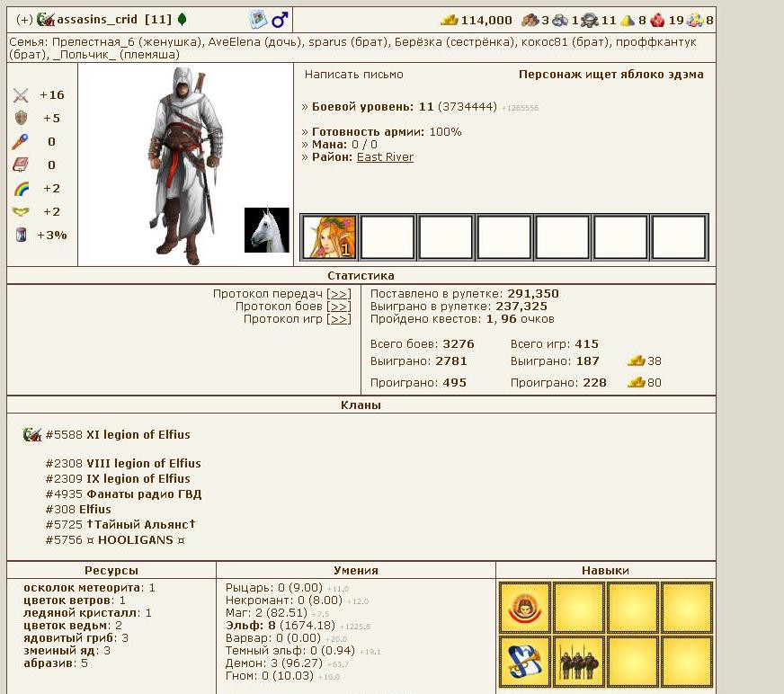Screen dimensions: 784x694
Task: Click the mercury resource icon
Action: [x=590, y=21]
